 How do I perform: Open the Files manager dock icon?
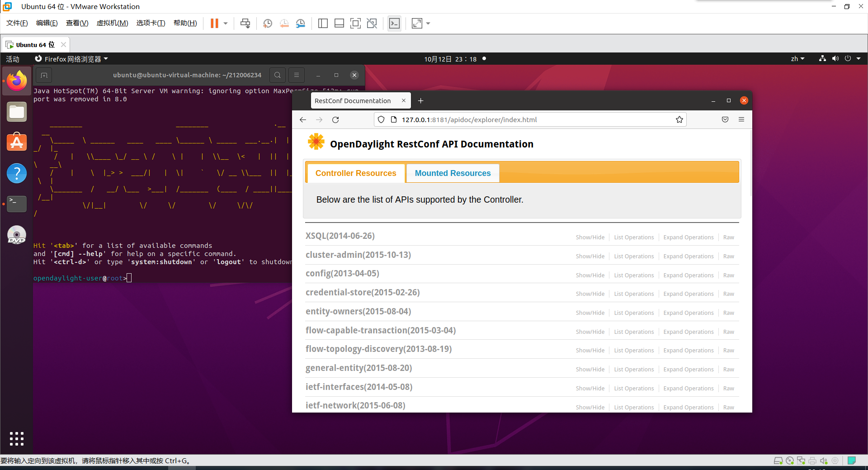(17, 112)
